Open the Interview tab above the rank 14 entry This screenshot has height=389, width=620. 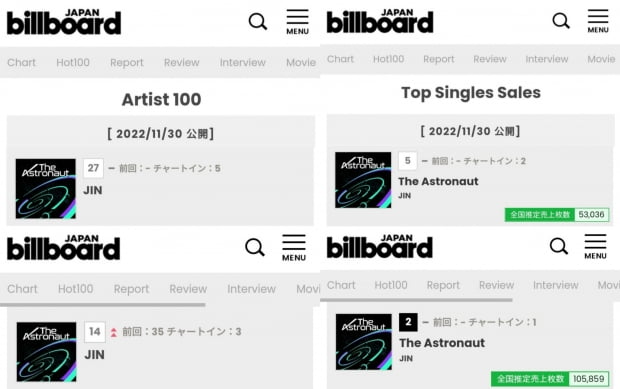point(251,289)
